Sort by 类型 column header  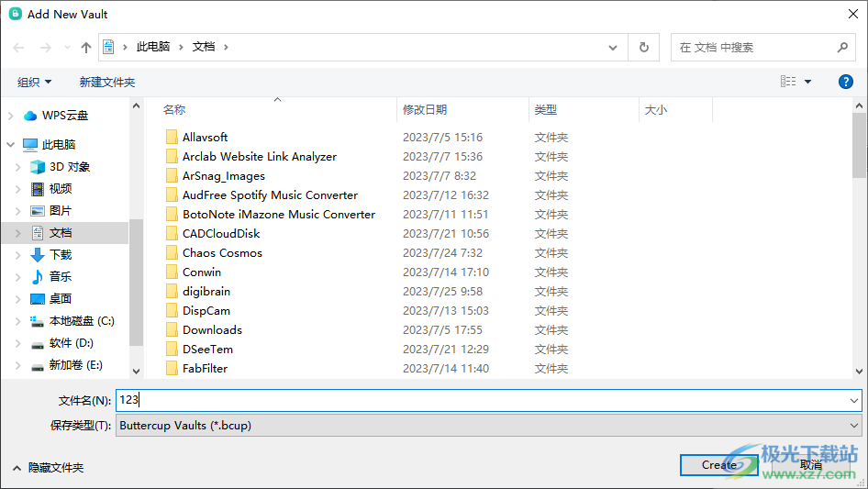545,110
